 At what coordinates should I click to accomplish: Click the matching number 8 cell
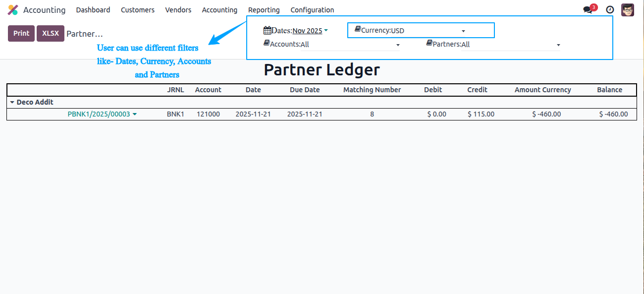tap(372, 114)
